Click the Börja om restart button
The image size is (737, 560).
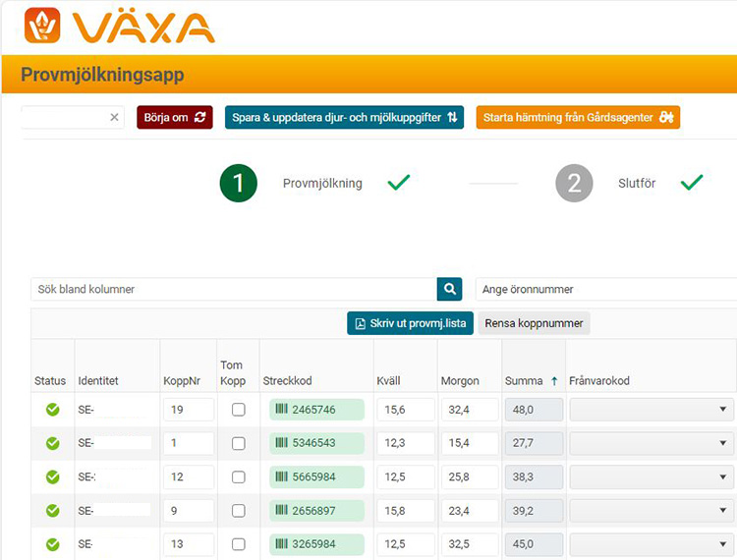(175, 118)
